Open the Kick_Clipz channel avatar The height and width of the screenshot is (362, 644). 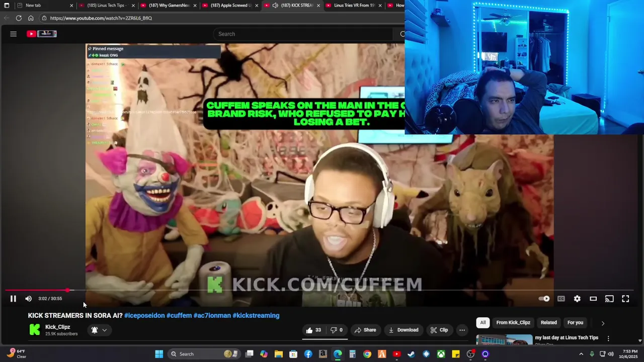(x=35, y=330)
